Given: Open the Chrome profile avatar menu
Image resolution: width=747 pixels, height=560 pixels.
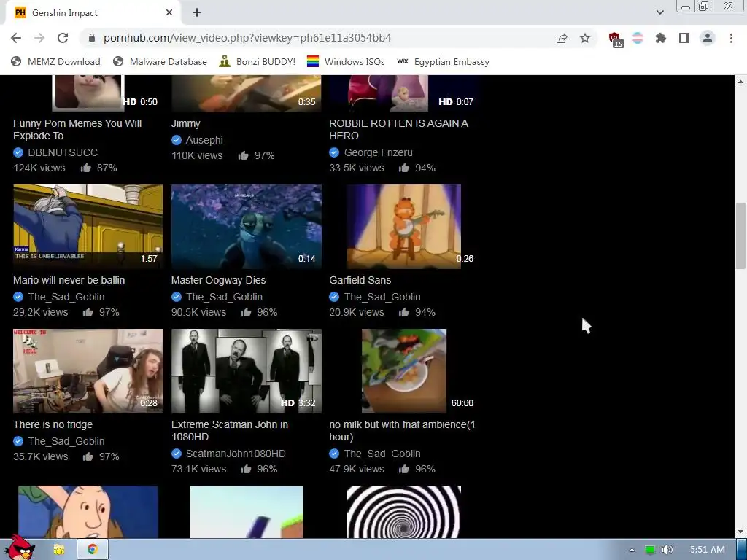Looking at the screenshot, I should [x=708, y=38].
